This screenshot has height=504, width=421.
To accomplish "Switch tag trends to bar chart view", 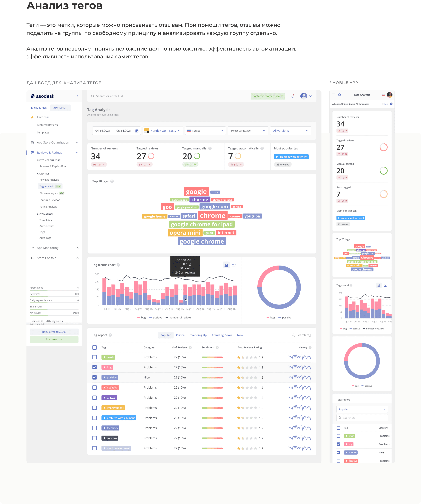I will click(226, 265).
